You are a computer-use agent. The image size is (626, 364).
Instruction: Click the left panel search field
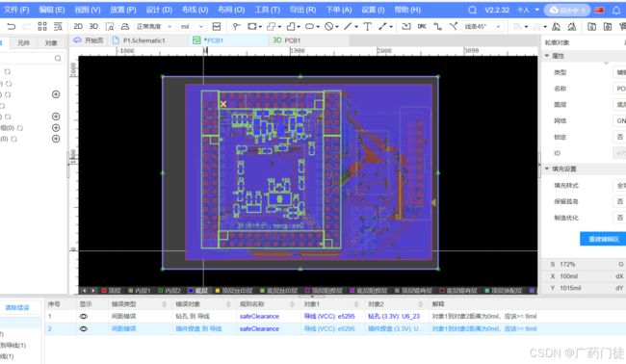(32, 59)
